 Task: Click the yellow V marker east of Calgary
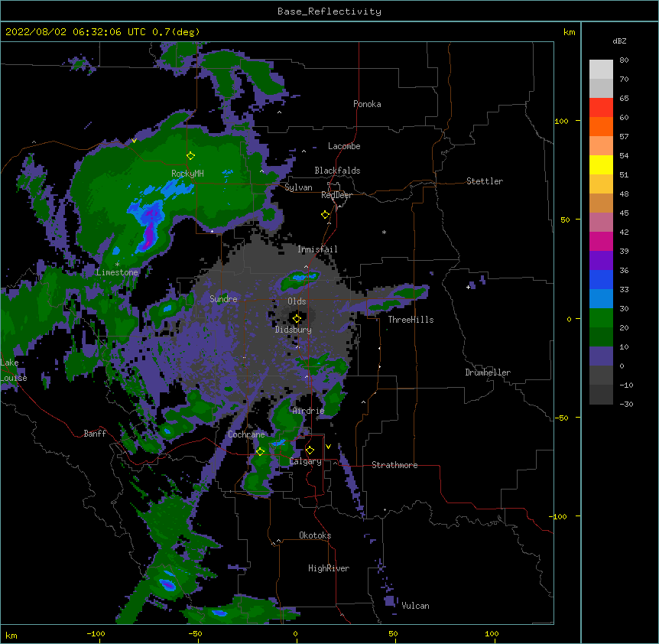[x=328, y=447]
